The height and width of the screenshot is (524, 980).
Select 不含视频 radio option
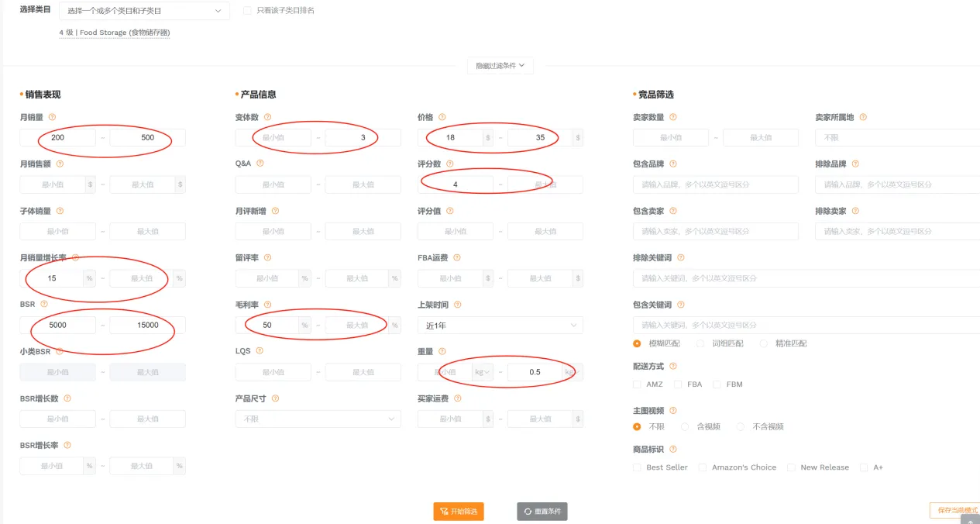click(741, 426)
